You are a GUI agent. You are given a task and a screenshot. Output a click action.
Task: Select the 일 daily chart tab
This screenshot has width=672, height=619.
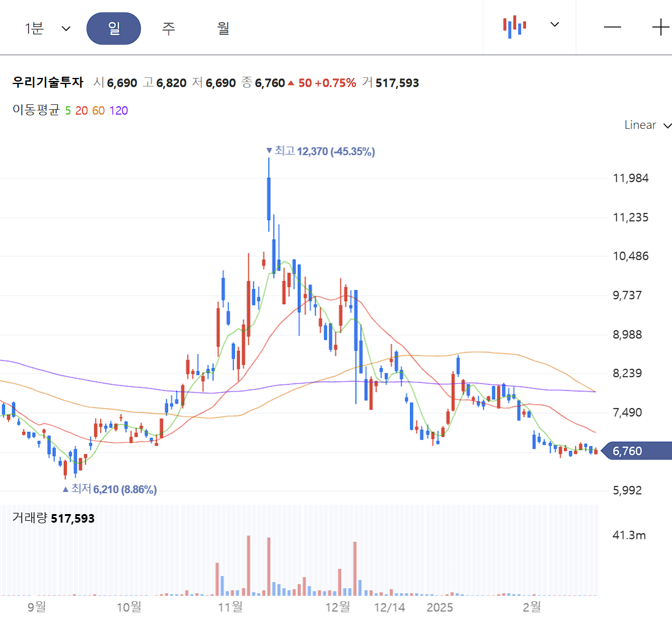[113, 28]
